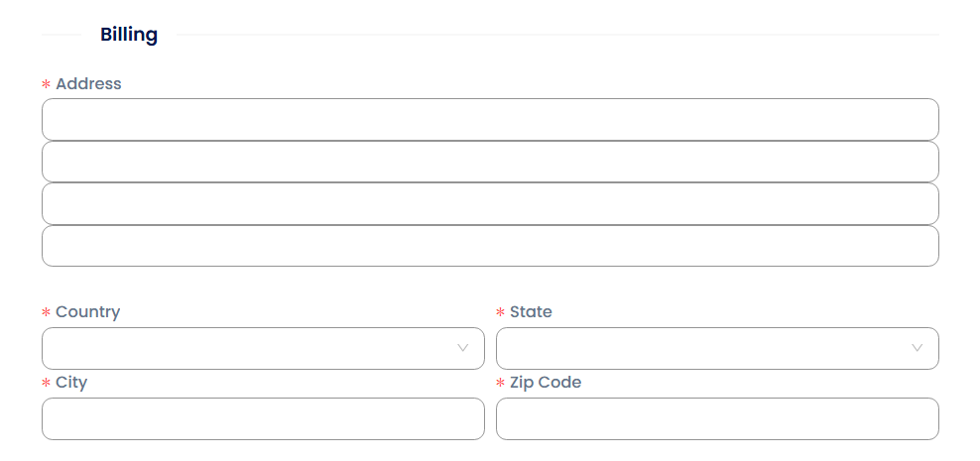The image size is (980, 461).
Task: Click the Zip Code input field
Action: tap(717, 418)
